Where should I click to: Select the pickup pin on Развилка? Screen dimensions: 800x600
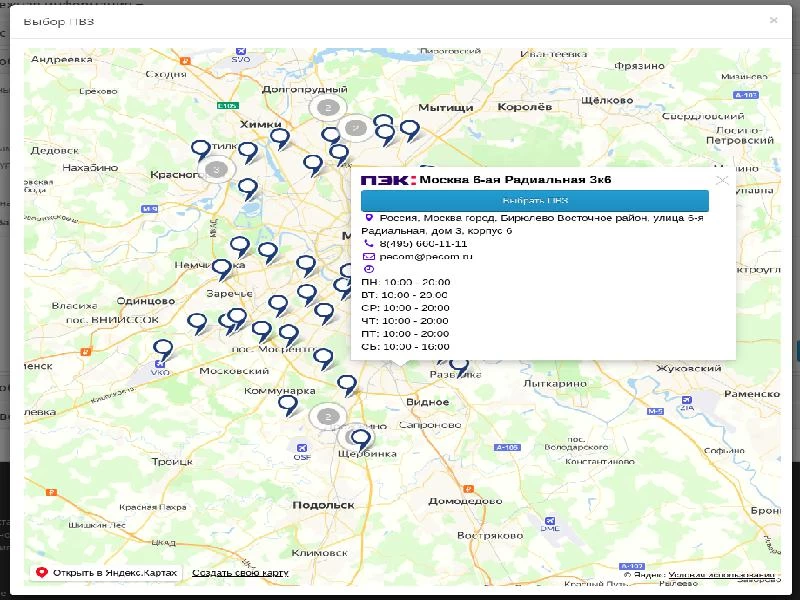[459, 367]
